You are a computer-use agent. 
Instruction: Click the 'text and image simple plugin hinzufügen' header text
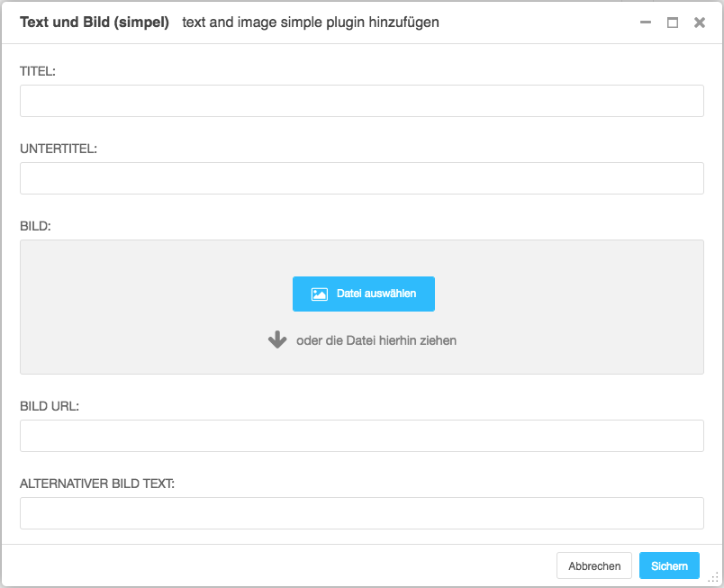coord(311,23)
